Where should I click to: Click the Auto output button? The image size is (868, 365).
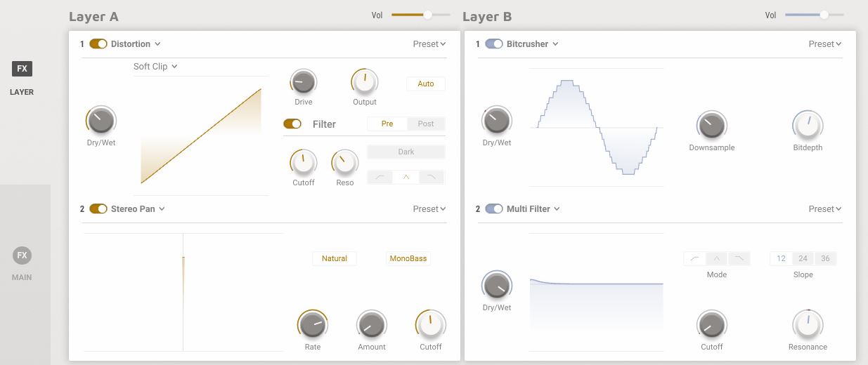[x=426, y=84]
